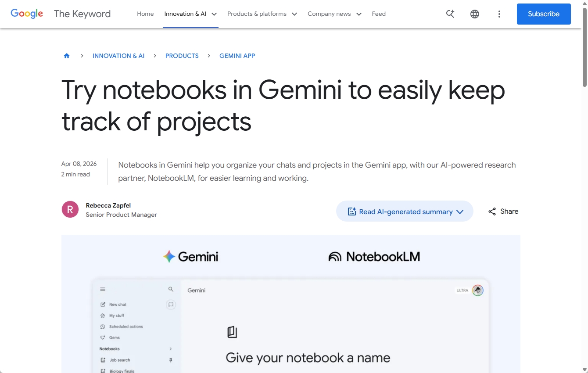588x373 pixels.
Task: Click the summary button's down chevron
Action: pyautogui.click(x=460, y=212)
